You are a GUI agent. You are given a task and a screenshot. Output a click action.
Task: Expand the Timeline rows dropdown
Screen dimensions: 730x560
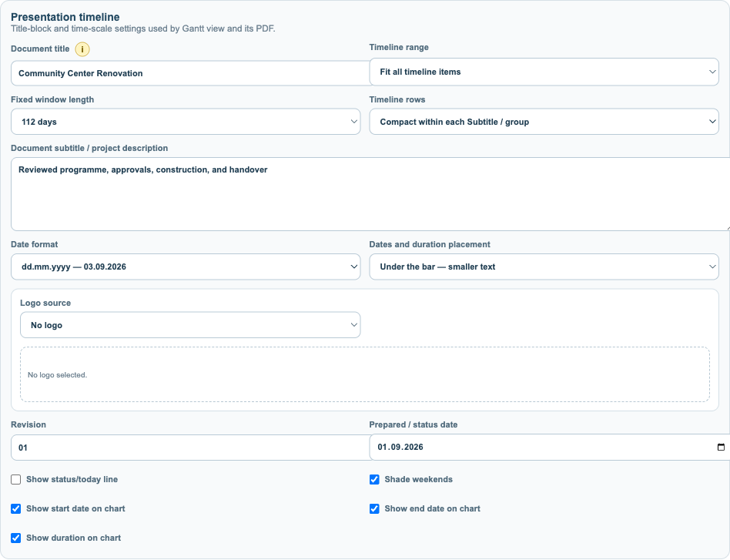[x=544, y=122]
